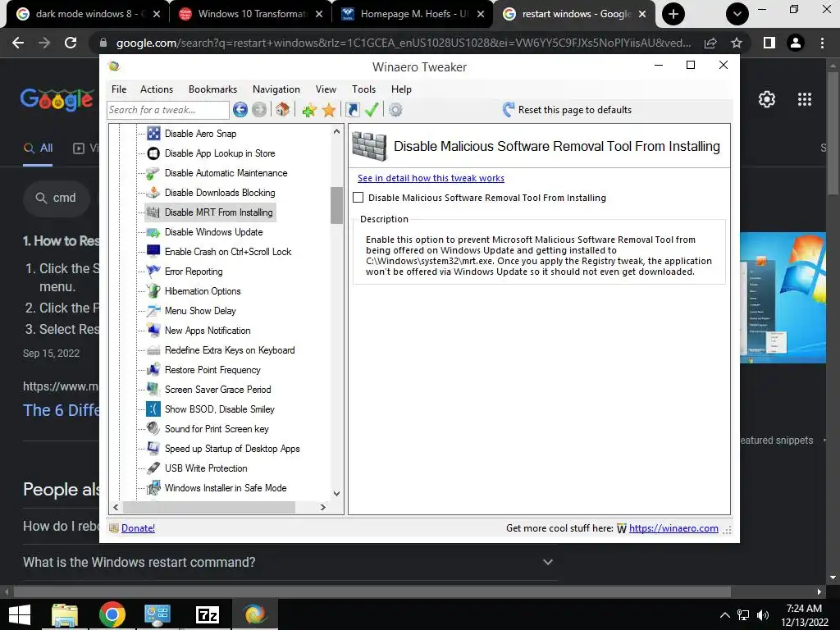Open Google apps grid icon
Screen dimensions: 840x630
pyautogui.click(x=805, y=99)
